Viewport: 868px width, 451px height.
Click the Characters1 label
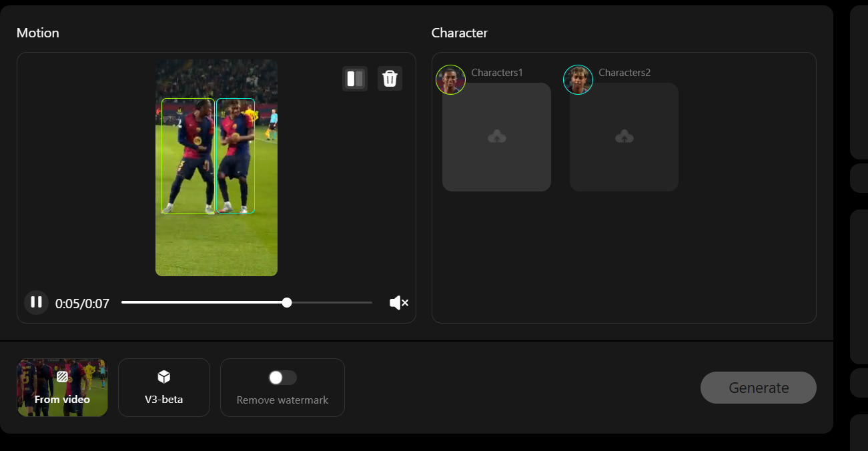tap(497, 72)
